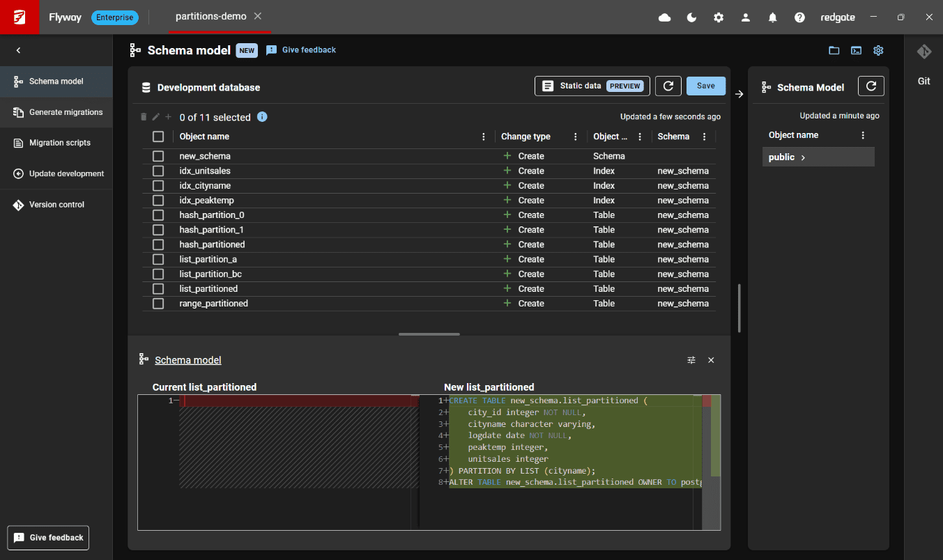The height and width of the screenshot is (560, 943).
Task: Check the range_partitioned row checkbox
Action: 158,304
